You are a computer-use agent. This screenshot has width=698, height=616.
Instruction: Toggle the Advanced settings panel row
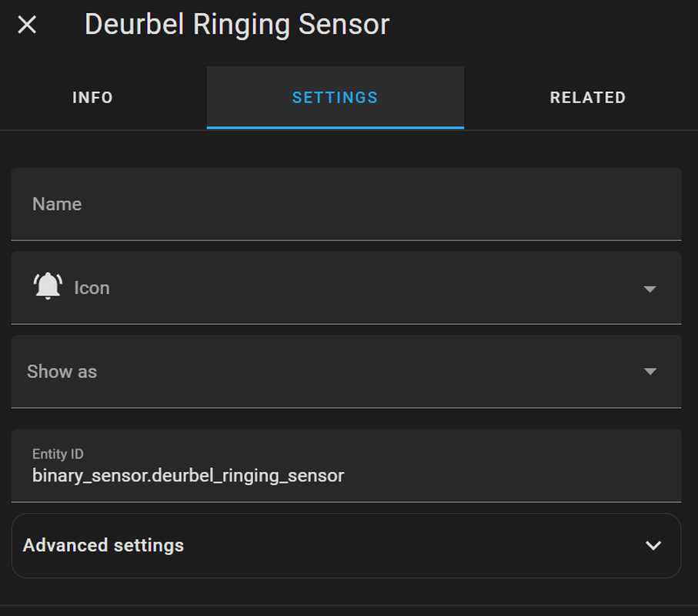(x=346, y=546)
